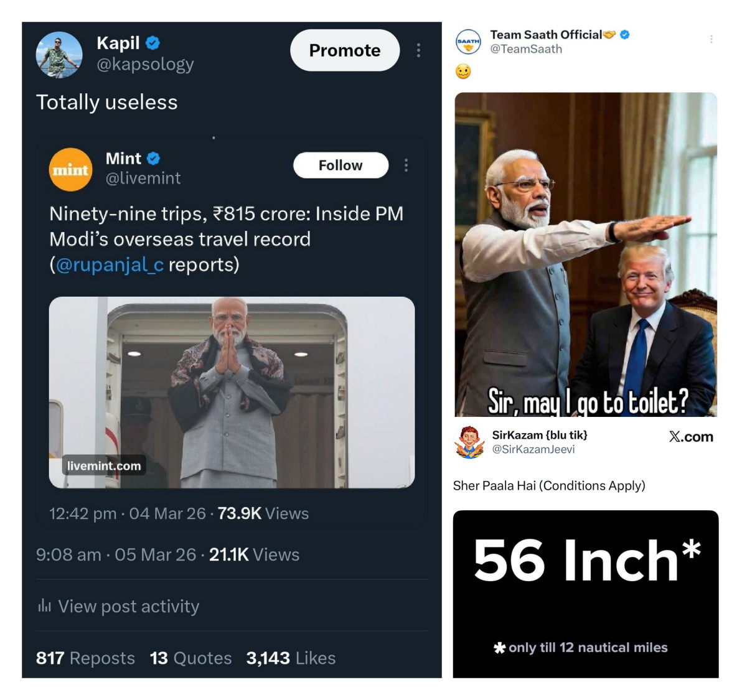Click View post activity bar-chart icon
The height and width of the screenshot is (700, 747).
44,605
